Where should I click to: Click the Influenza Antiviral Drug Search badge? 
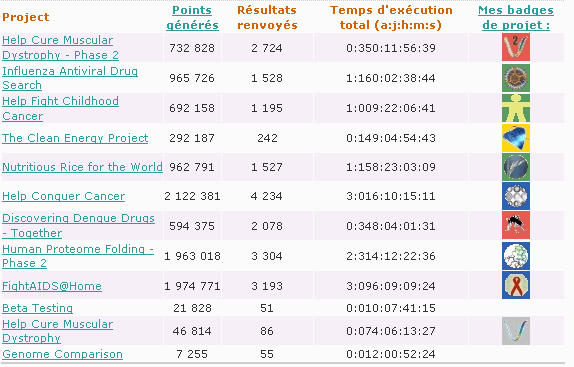(x=515, y=78)
